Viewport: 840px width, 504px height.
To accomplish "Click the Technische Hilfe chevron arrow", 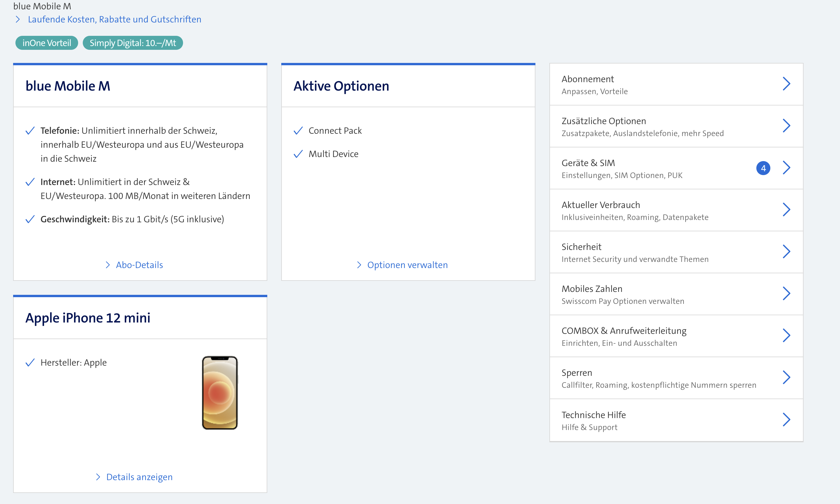I will tap(786, 420).
